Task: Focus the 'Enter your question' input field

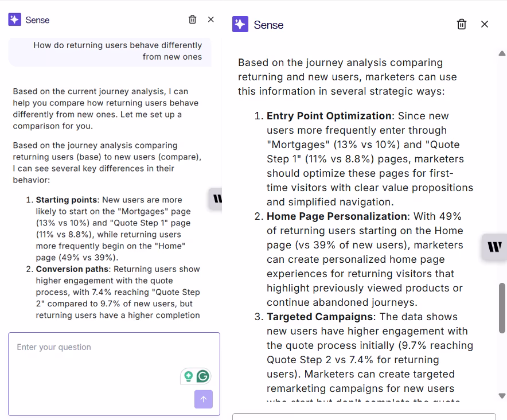Action: 114,374
